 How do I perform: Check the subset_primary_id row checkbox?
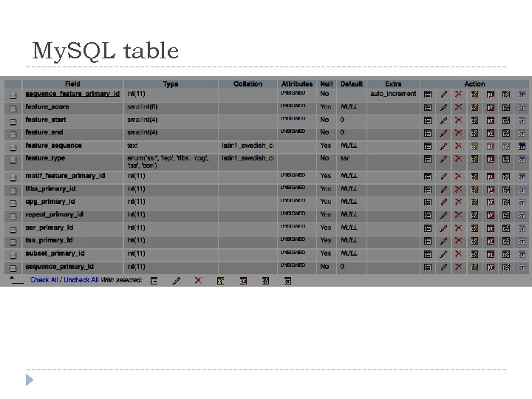tap(13, 255)
